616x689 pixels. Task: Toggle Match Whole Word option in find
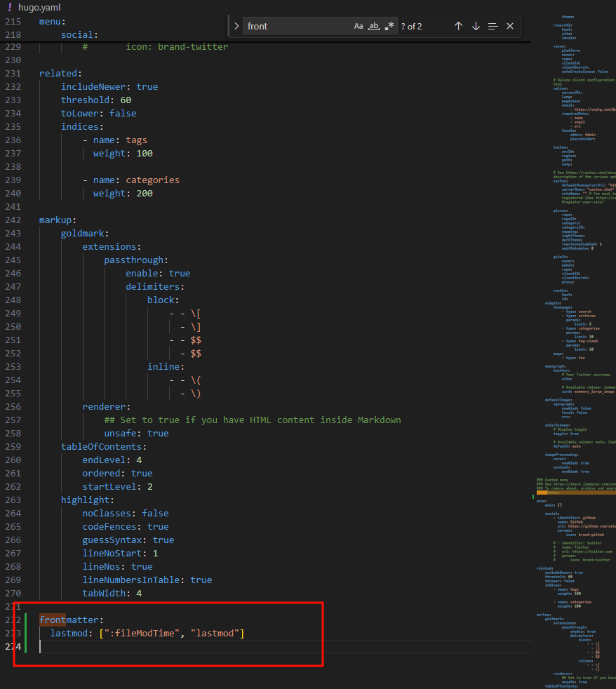pyautogui.click(x=374, y=26)
